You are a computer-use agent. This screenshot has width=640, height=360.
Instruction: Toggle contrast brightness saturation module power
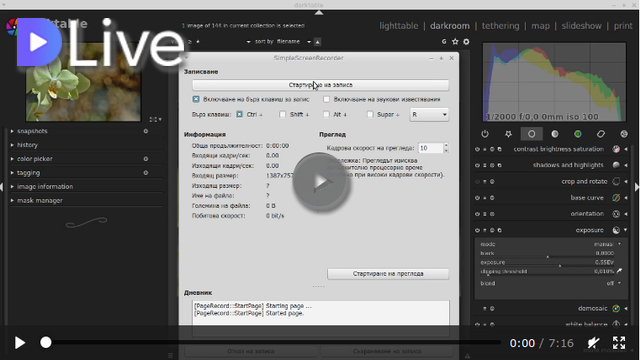click(x=477, y=149)
